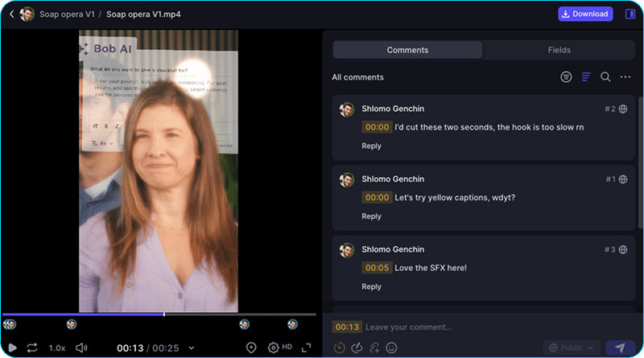
Task: Open the comment filter icon
Action: pyautogui.click(x=567, y=77)
